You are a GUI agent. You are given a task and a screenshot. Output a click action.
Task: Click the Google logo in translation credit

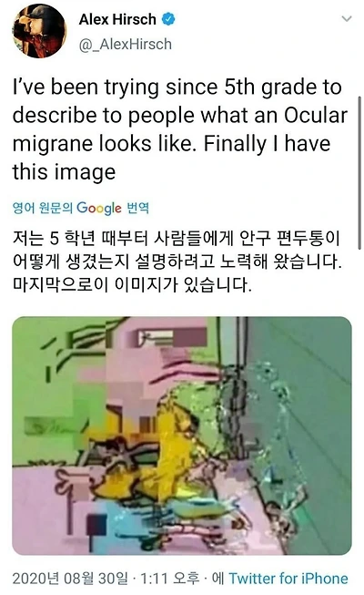(x=99, y=208)
